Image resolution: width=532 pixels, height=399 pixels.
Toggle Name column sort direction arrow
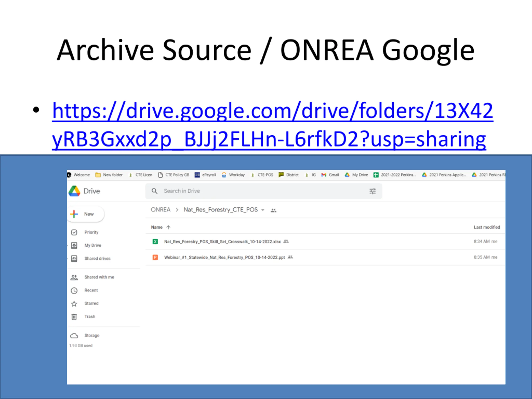(168, 227)
